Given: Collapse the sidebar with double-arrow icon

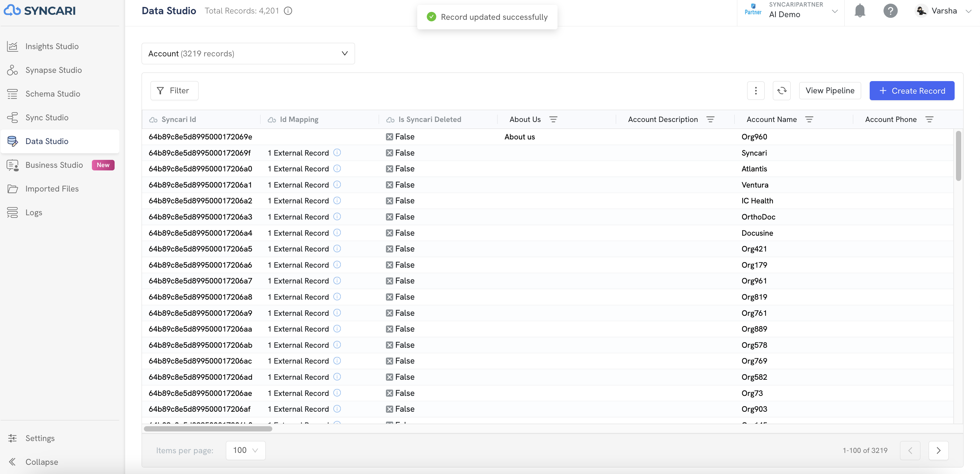Looking at the screenshot, I should pyautogui.click(x=13, y=462).
